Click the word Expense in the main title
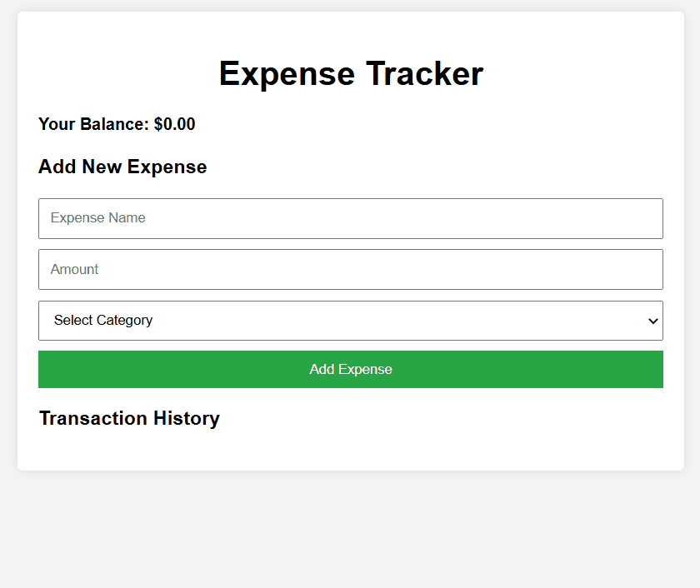The width and height of the screenshot is (700, 588). tap(287, 73)
